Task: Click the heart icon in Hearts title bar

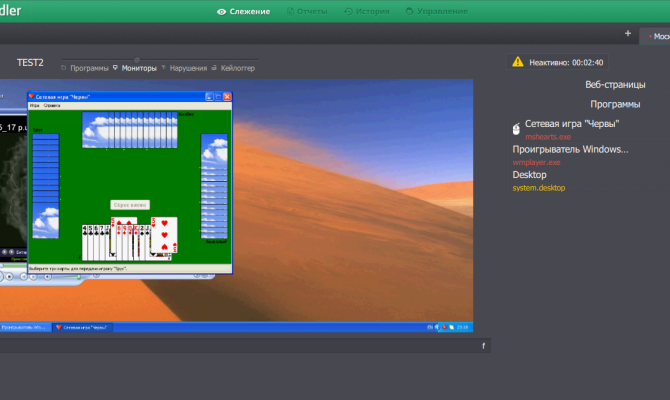Action: click(31, 97)
